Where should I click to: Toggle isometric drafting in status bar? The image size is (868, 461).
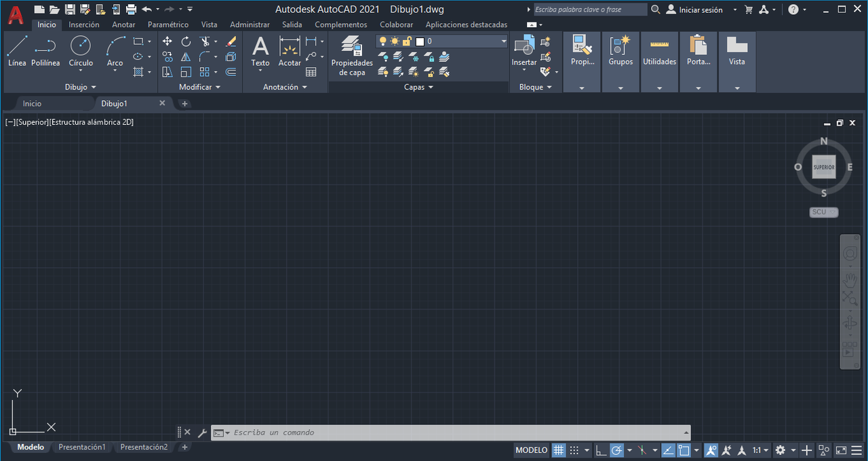(642, 450)
